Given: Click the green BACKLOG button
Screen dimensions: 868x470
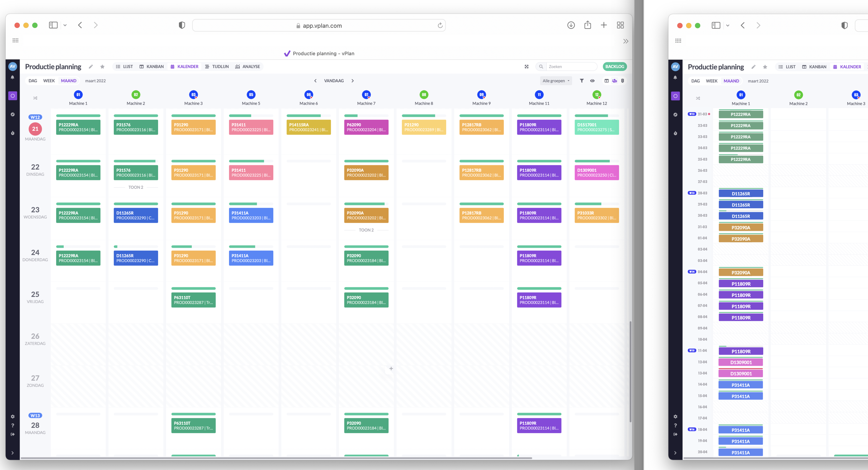Looking at the screenshot, I should pyautogui.click(x=615, y=67).
